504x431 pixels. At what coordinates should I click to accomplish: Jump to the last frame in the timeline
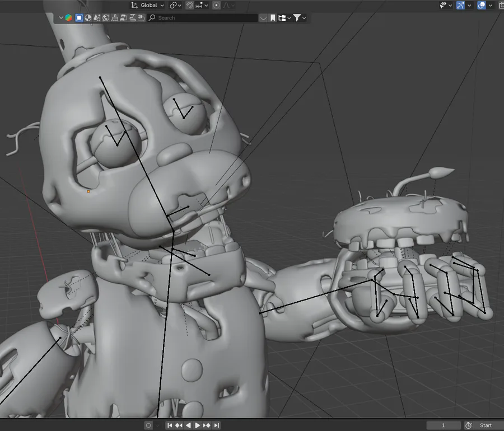coord(216,425)
